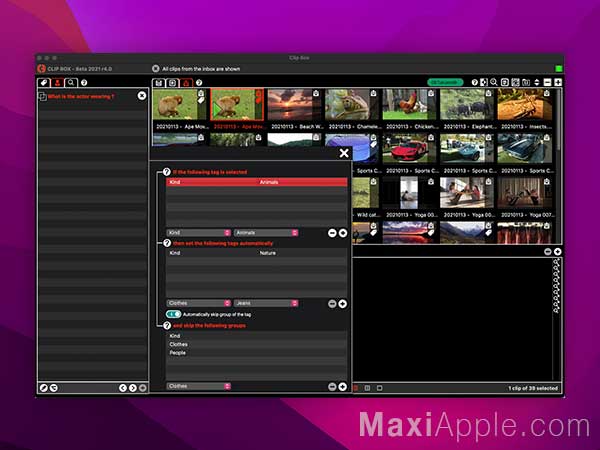Click the green pill button in toolbar

point(445,82)
